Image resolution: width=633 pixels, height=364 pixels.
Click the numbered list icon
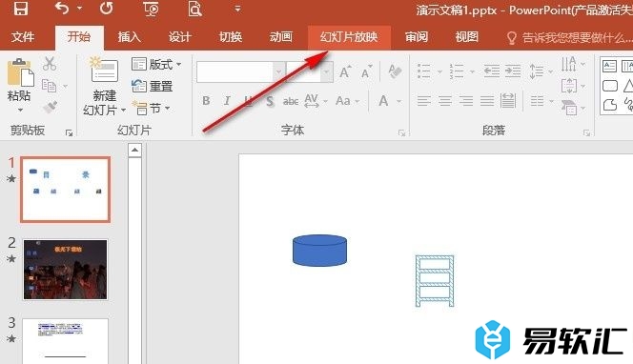click(x=457, y=71)
